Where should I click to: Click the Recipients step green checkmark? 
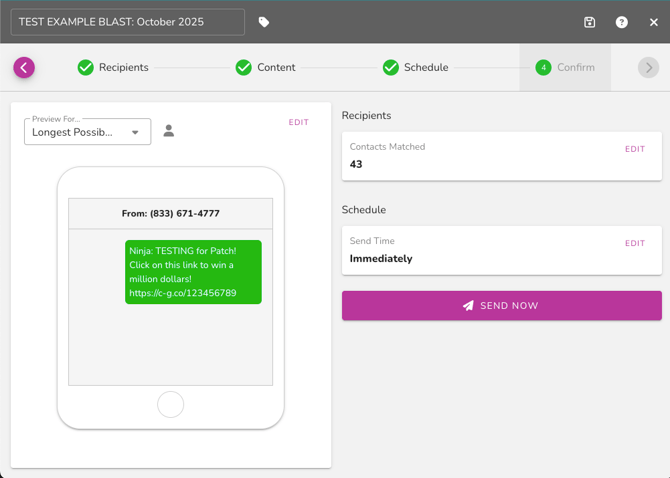pos(86,67)
